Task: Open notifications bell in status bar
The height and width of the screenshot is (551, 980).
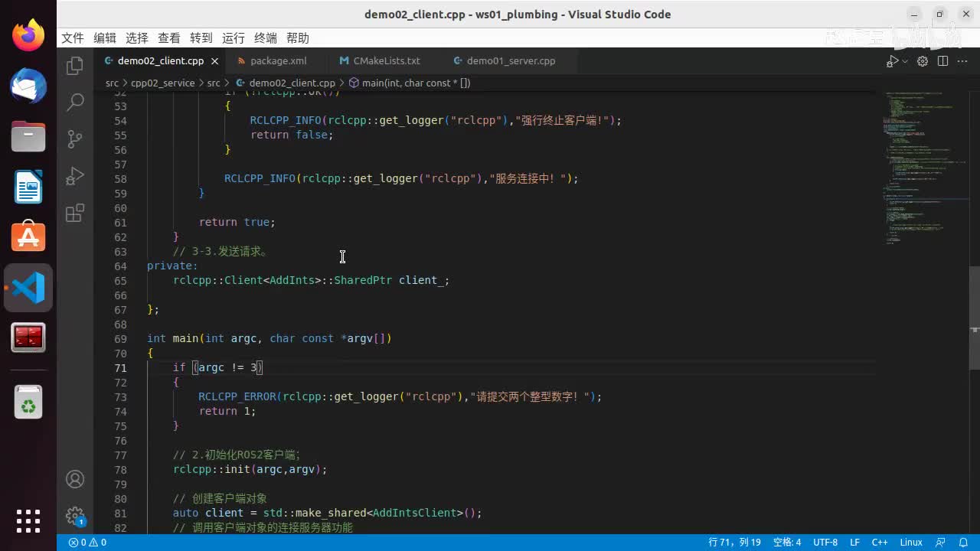Action: coord(963,543)
